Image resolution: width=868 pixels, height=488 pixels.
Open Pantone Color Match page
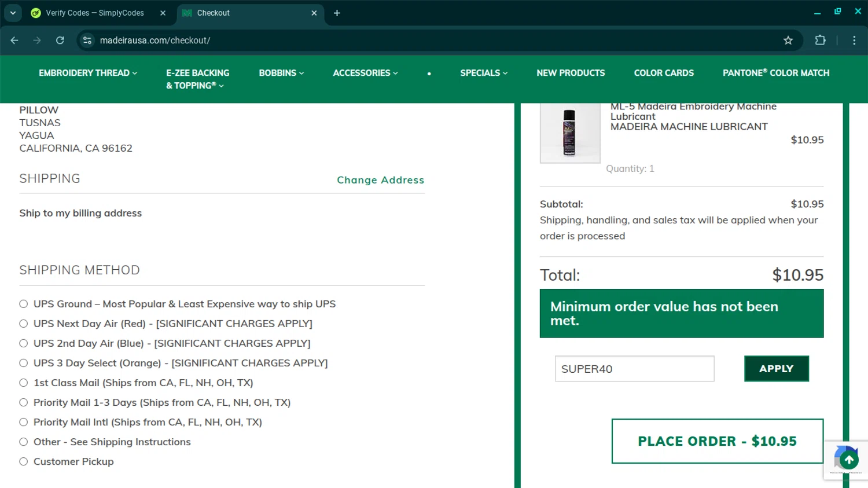776,73
